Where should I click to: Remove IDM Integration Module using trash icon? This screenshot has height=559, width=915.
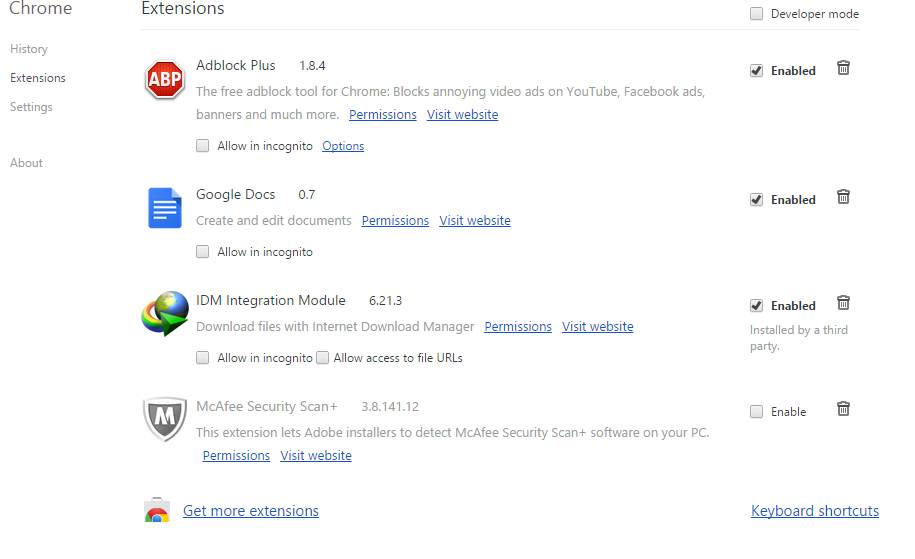(x=843, y=303)
